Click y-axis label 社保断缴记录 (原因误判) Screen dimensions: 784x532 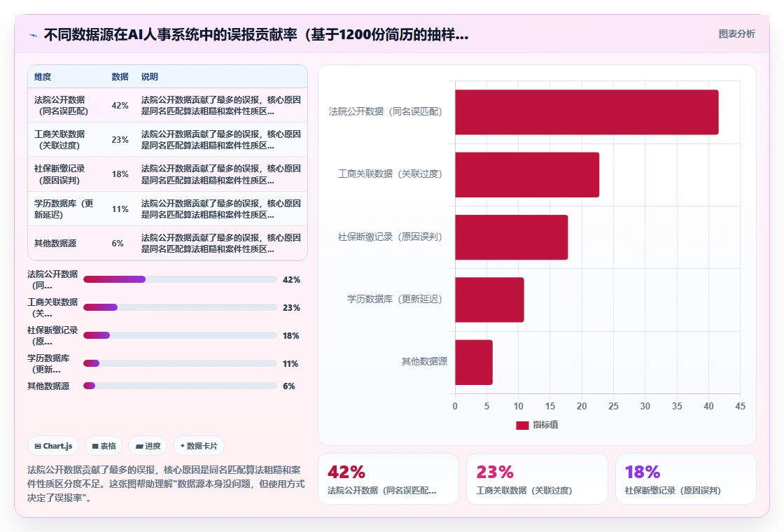(390, 237)
